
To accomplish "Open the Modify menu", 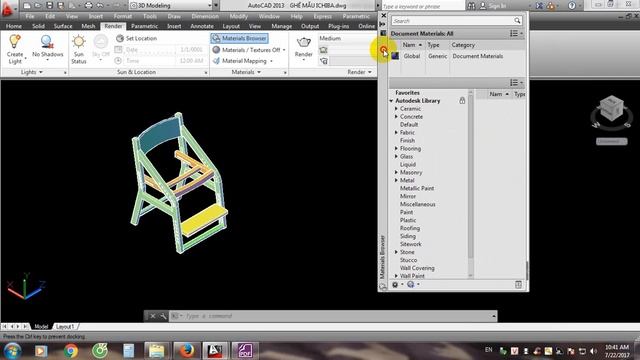I will pyautogui.click(x=238, y=16).
